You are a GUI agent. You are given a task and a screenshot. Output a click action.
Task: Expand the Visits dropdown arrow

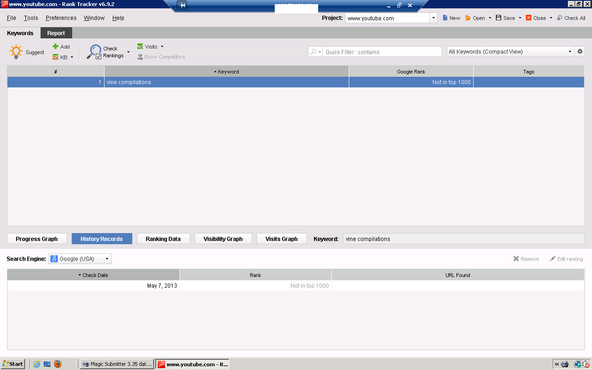tap(162, 46)
